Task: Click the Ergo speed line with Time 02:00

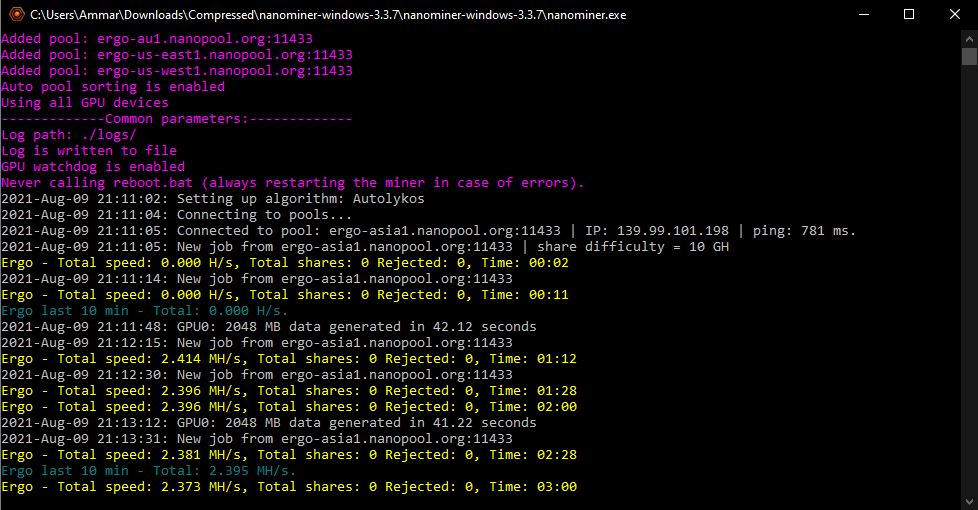Action: [289, 407]
